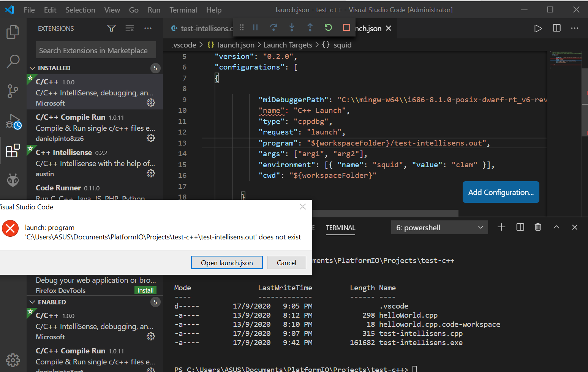The image size is (588, 372).
Task: Open the powershell terminal selector dropdown
Action: pos(439,228)
